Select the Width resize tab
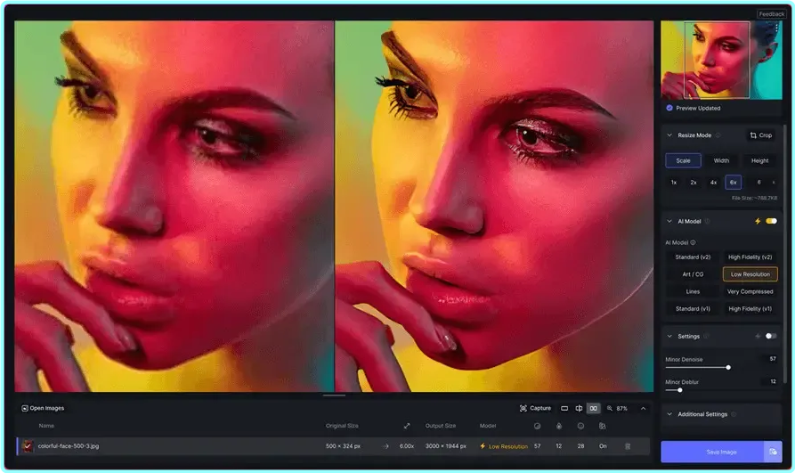 point(721,160)
